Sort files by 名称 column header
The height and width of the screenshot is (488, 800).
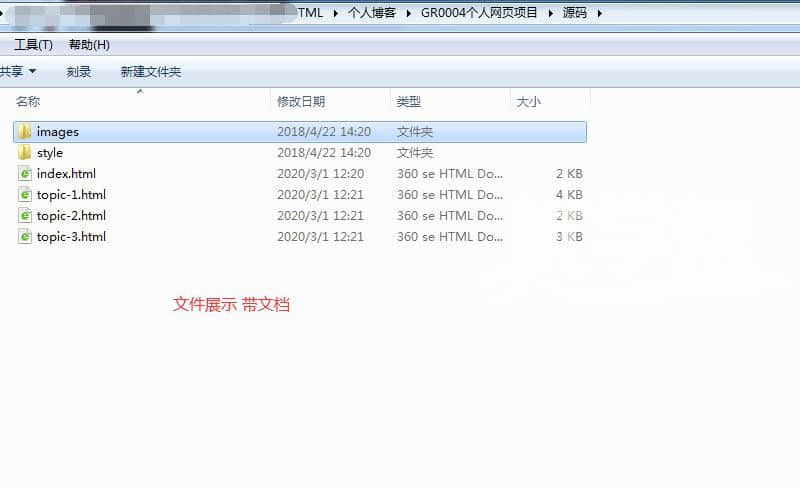(28, 101)
